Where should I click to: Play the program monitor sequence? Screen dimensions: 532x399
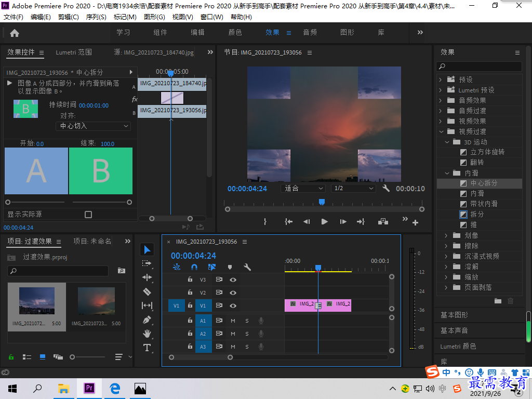coord(324,221)
